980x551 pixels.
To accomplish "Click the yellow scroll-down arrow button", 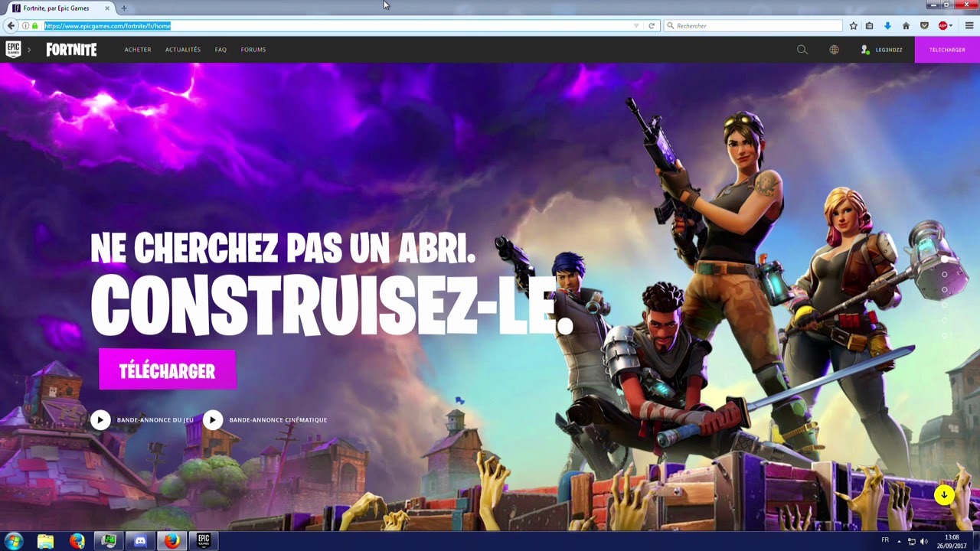I will coord(944,495).
